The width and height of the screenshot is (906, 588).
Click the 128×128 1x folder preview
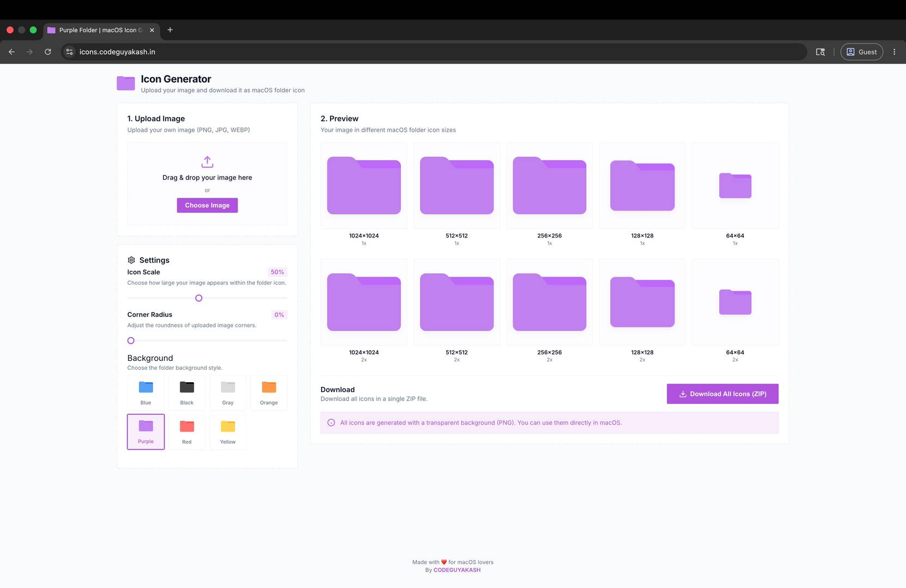[642, 185]
